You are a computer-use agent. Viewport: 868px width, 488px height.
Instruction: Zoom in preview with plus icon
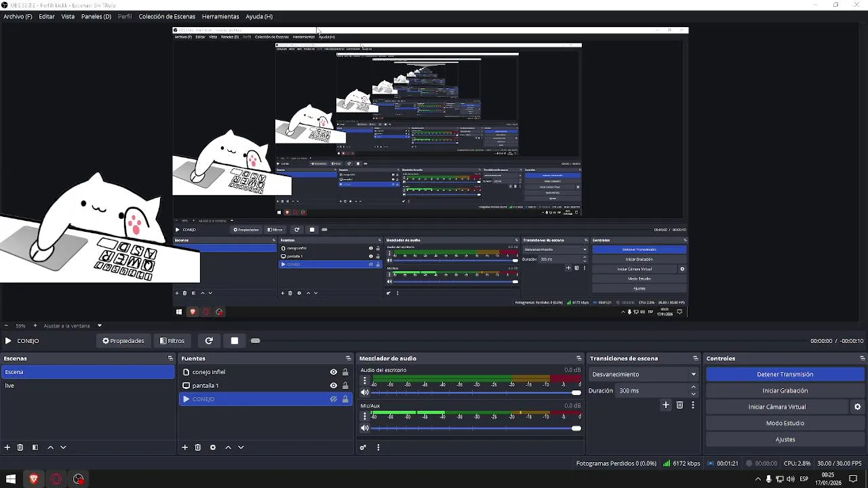tap(36, 326)
